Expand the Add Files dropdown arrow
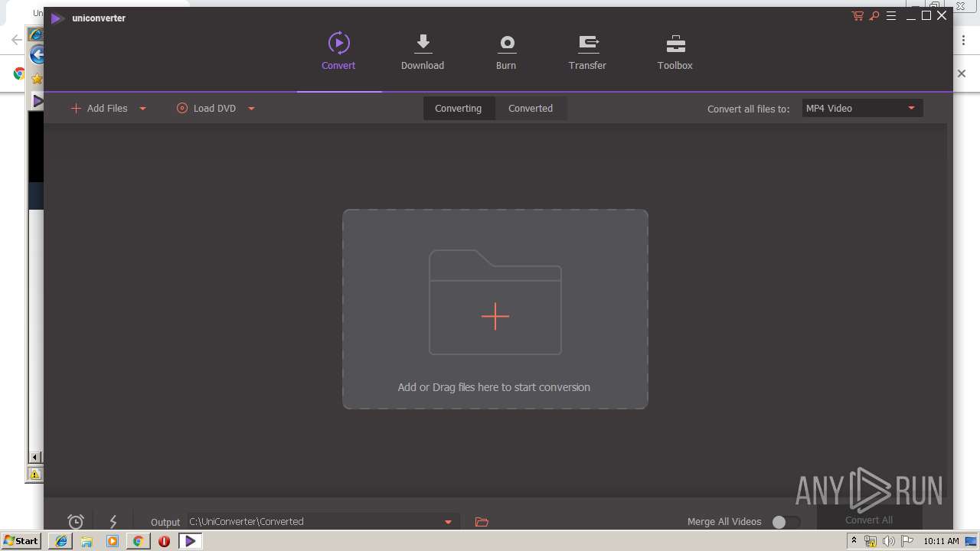The width and height of the screenshot is (980, 551). [x=142, y=109]
